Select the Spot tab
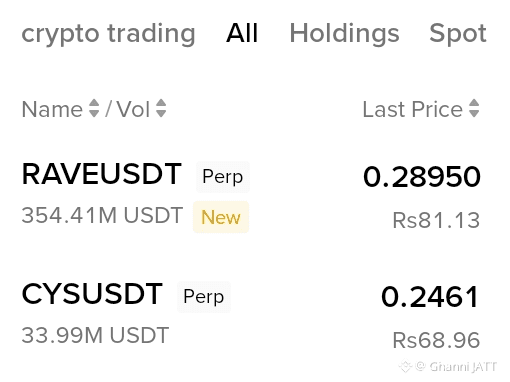The image size is (510, 382). click(458, 33)
